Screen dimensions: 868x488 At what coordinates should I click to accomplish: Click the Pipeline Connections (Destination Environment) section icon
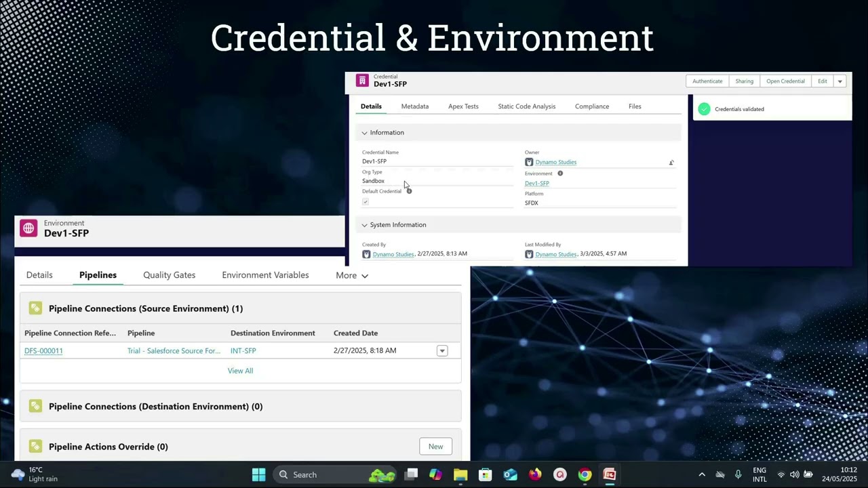(35, 406)
